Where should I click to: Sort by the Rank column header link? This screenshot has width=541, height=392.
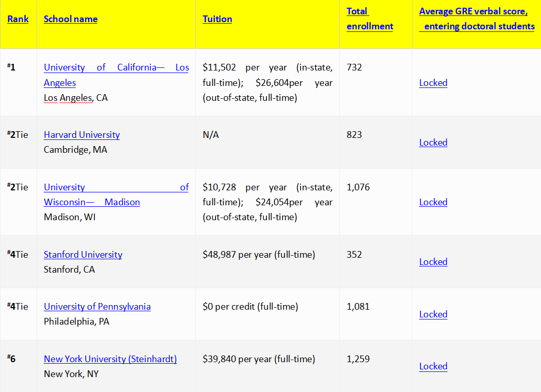pos(18,19)
